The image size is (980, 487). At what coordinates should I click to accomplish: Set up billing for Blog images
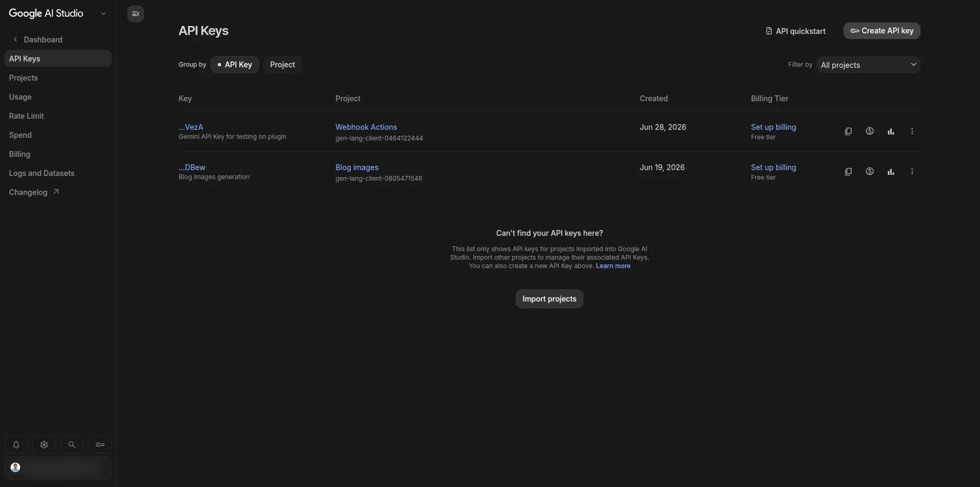pos(773,167)
